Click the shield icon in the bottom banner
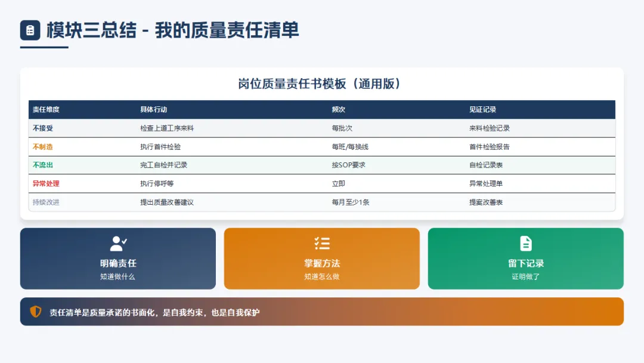The width and height of the screenshot is (644, 363). tap(36, 312)
